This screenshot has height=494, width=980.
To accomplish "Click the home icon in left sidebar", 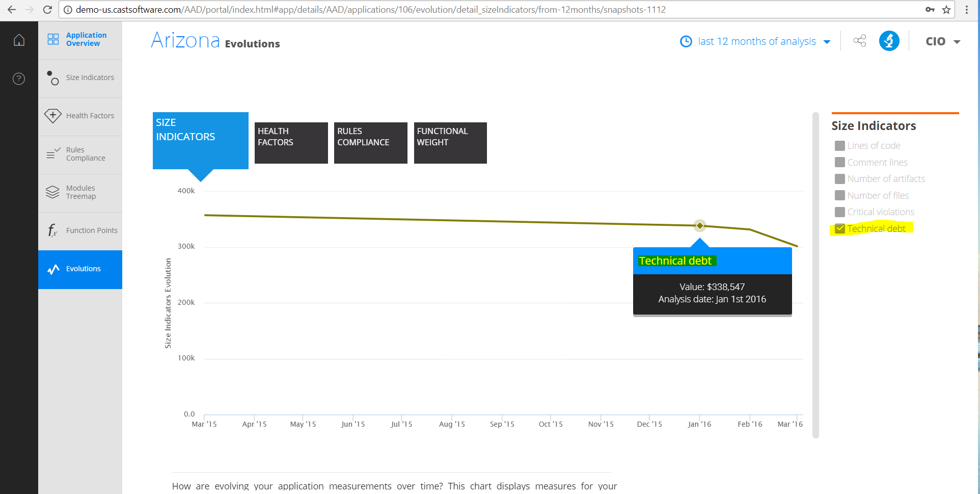I will point(19,40).
